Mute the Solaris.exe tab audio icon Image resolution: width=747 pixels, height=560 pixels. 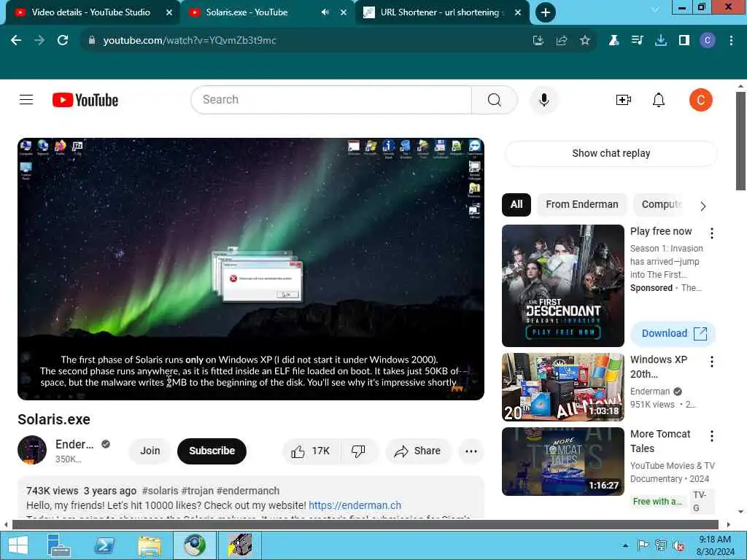pyautogui.click(x=325, y=12)
